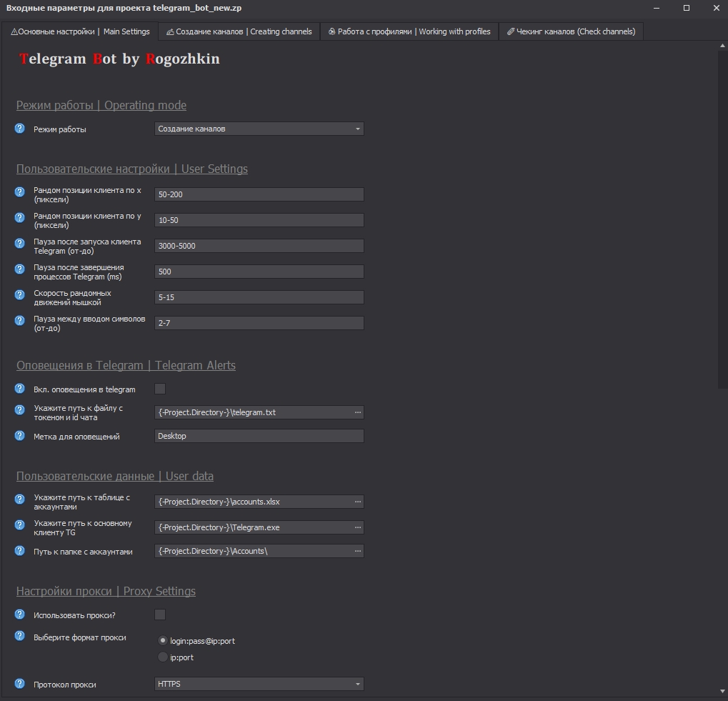Click help icon for Рандом позиции клиента по x

tap(19, 192)
